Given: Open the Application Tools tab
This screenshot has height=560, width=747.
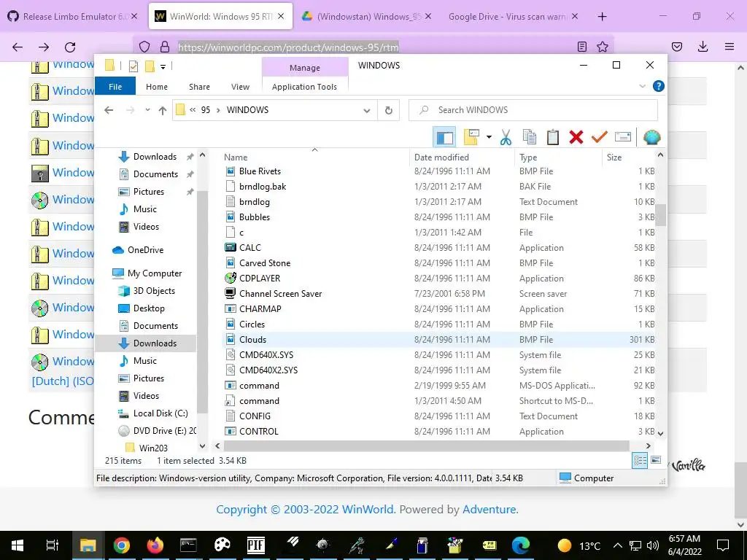Looking at the screenshot, I should pyautogui.click(x=304, y=87).
